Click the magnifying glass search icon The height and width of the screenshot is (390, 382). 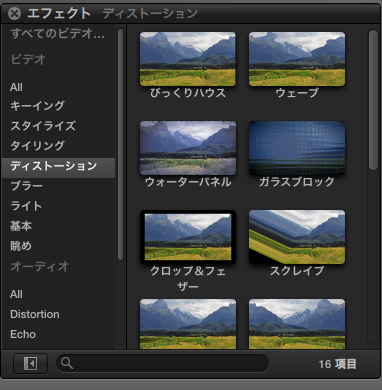(x=67, y=363)
